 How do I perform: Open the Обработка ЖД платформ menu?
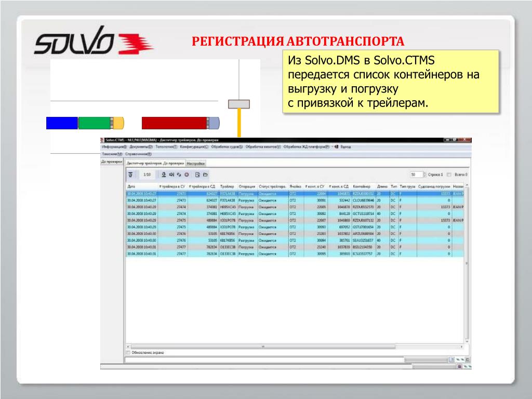point(307,147)
